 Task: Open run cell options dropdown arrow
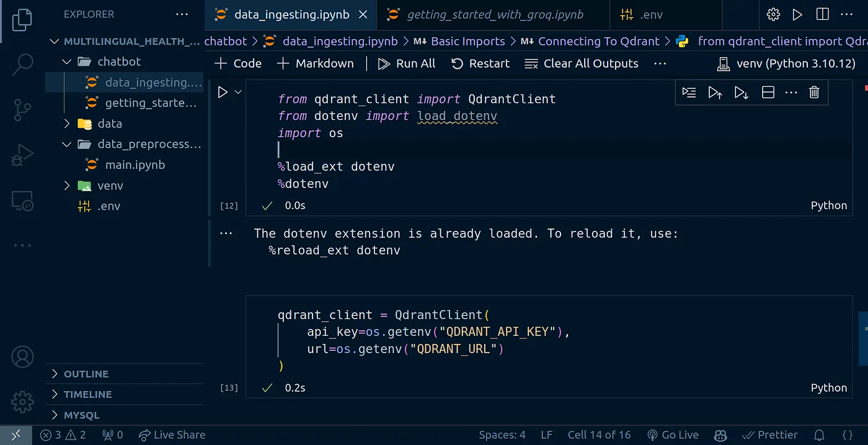click(x=238, y=92)
